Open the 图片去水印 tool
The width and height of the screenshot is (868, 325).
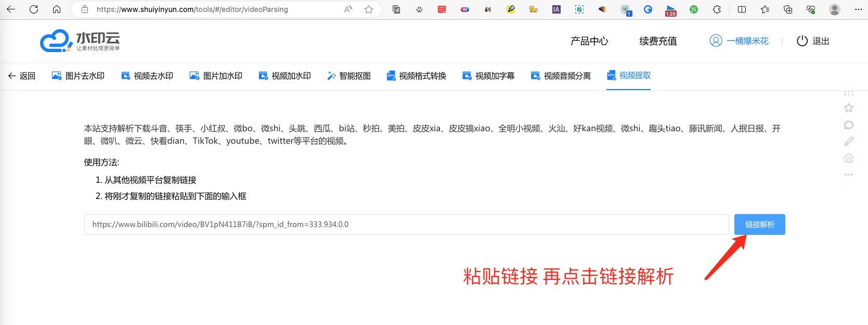(78, 76)
